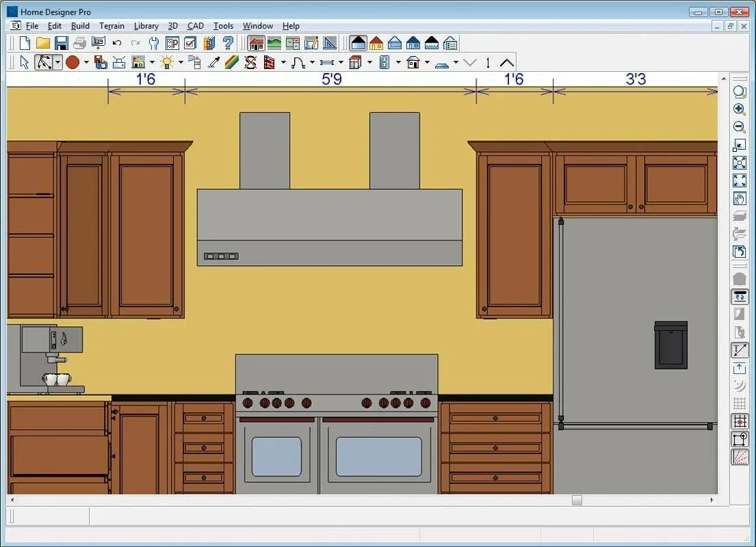
Task: Click the Rainbow material painter icon
Action: coord(232,62)
